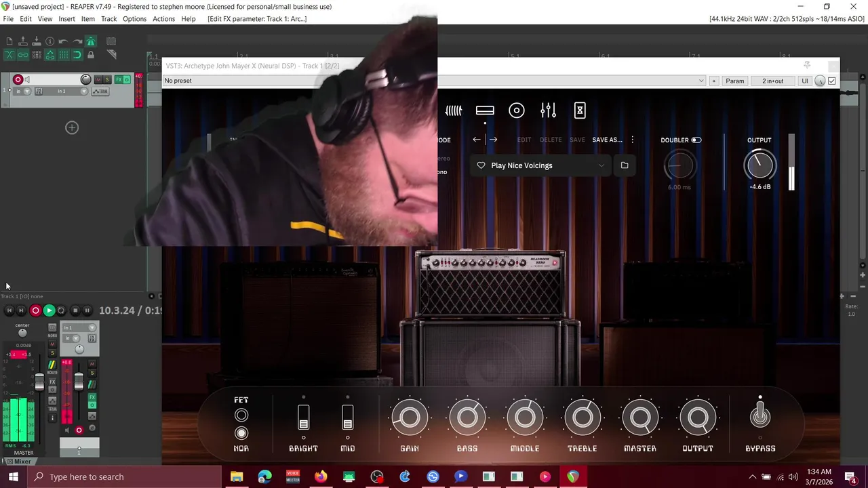Screen dimensions: 868x488
Task: Click SAVE AS... preset button
Action: 607,140
